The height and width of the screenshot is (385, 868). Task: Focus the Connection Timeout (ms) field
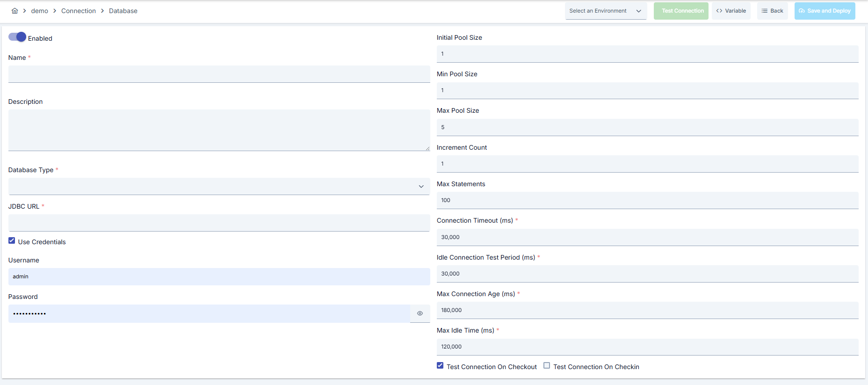pos(647,237)
